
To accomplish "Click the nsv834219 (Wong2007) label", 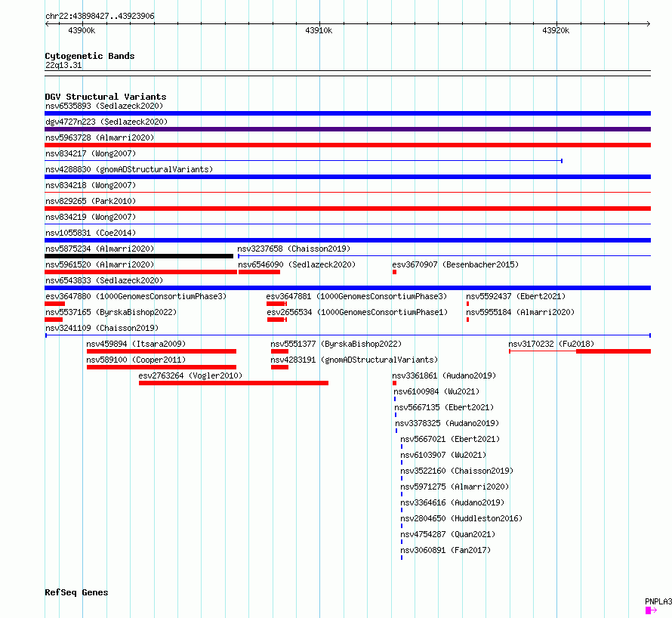I will pos(91,217).
